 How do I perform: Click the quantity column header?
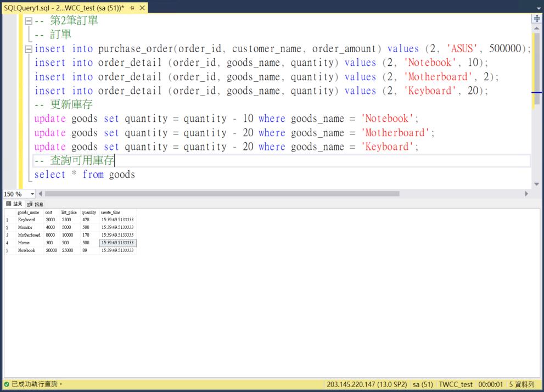[89, 212]
